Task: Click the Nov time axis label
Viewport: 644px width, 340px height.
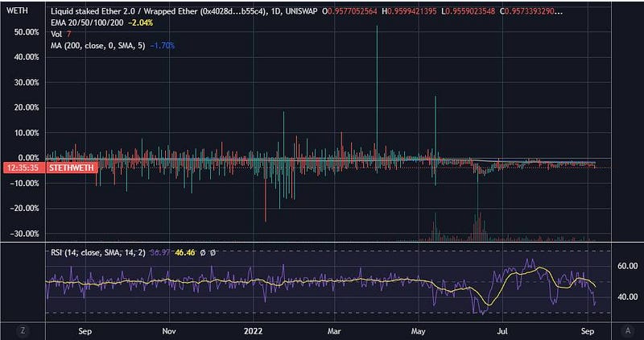Action: (169, 331)
